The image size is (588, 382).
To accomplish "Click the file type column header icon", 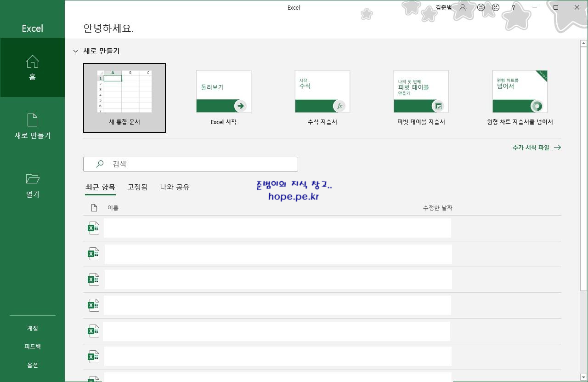I will click(94, 208).
